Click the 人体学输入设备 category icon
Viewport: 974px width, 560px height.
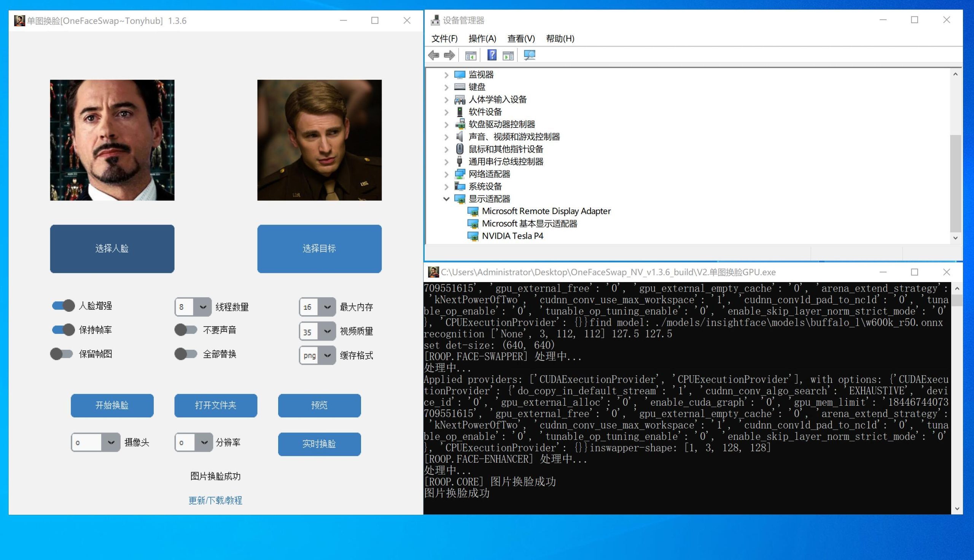point(460,100)
